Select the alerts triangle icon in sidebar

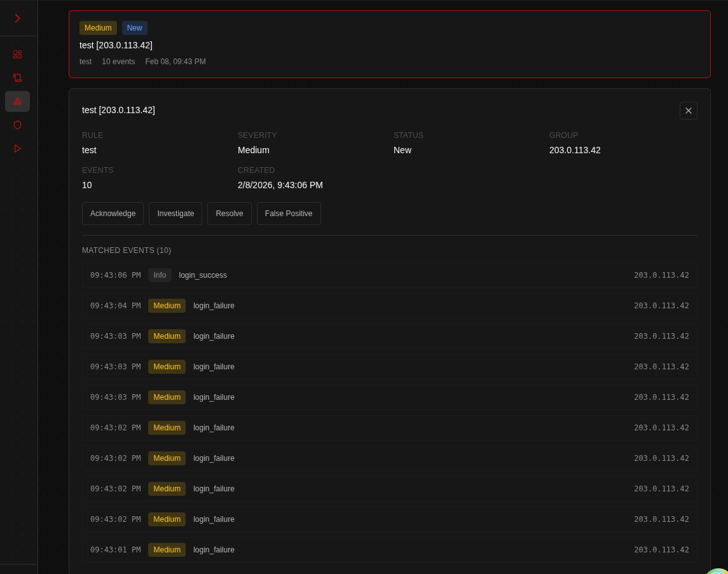click(x=18, y=101)
